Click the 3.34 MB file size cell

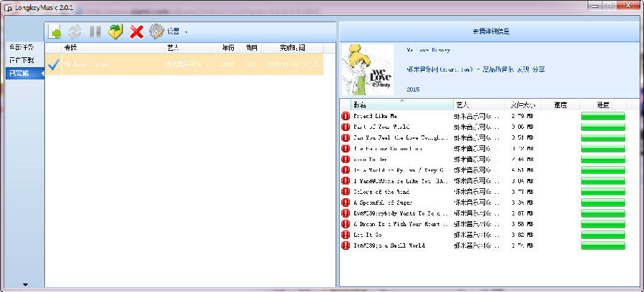click(x=522, y=203)
